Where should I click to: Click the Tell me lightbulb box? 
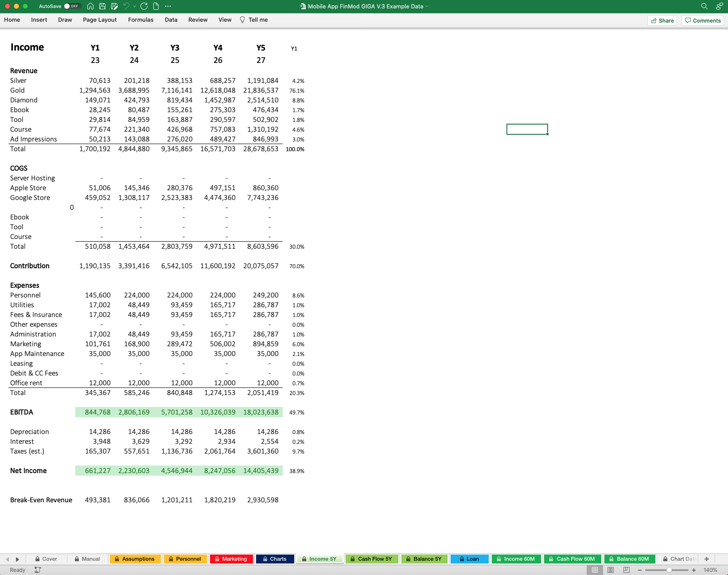coord(254,20)
